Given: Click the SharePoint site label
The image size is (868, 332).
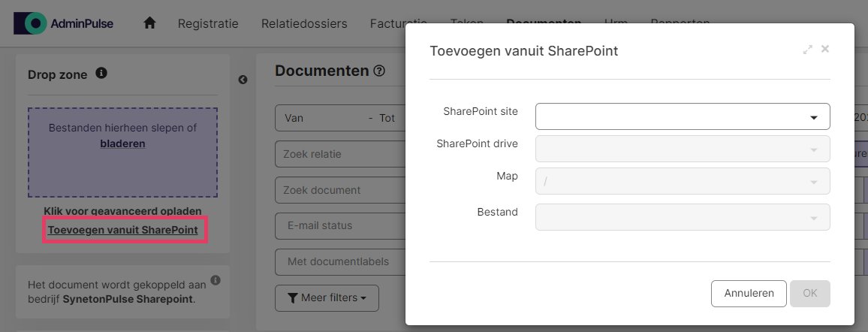Looking at the screenshot, I should tap(481, 111).
